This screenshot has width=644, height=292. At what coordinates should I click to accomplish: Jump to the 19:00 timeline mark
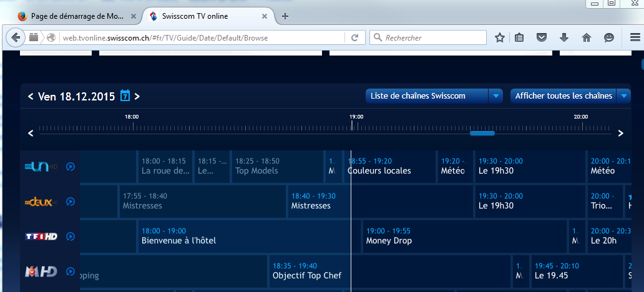click(x=356, y=117)
